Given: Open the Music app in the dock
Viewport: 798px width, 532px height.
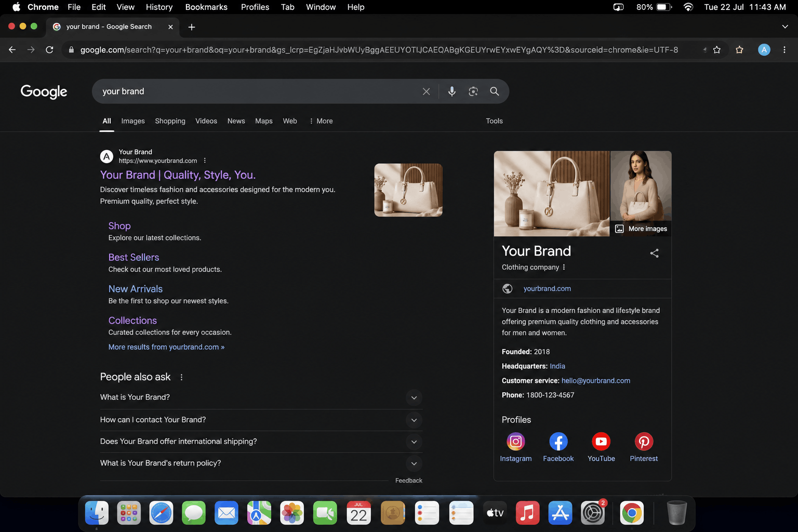Looking at the screenshot, I should 527,513.
